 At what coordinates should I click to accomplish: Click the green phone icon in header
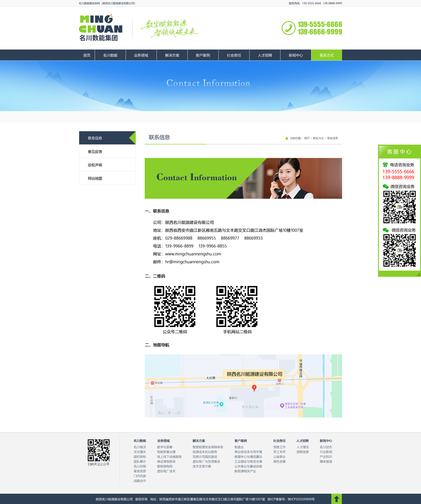click(x=289, y=28)
